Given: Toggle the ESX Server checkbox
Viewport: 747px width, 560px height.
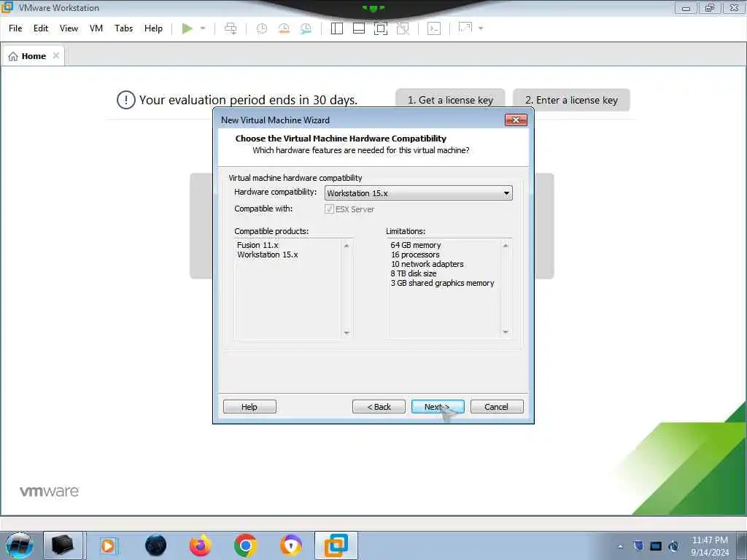Looking at the screenshot, I should tap(329, 209).
